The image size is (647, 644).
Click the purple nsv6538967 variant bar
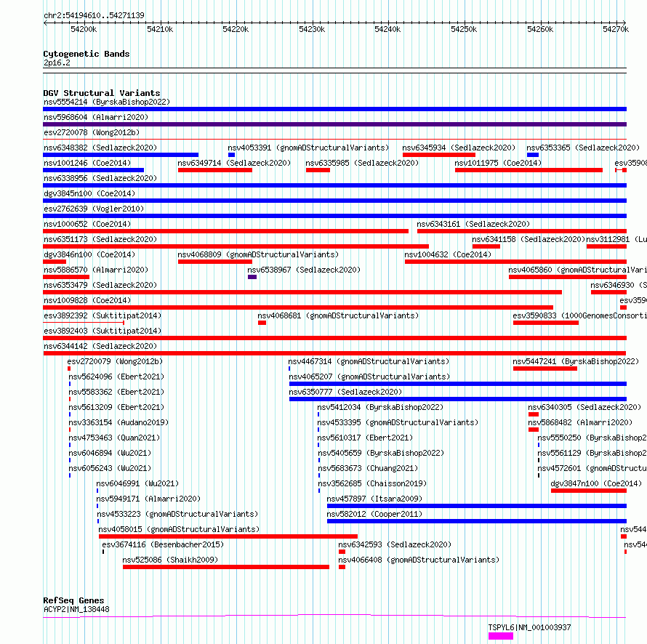click(x=252, y=277)
